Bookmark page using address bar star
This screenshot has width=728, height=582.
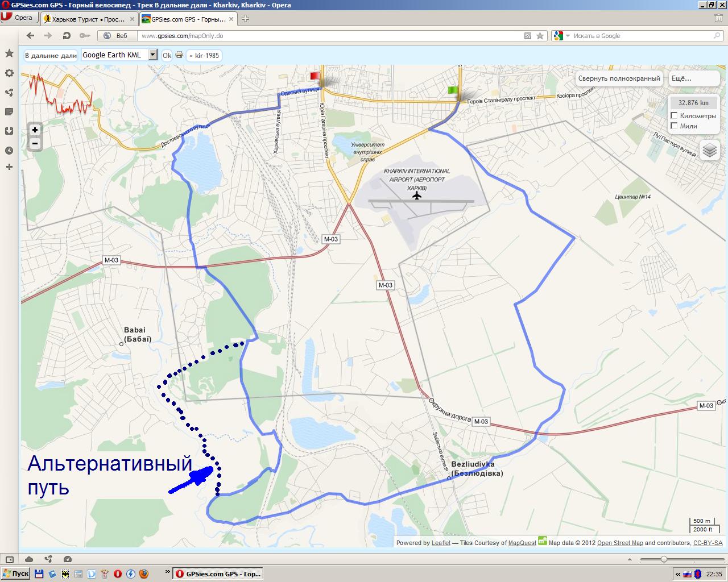540,36
